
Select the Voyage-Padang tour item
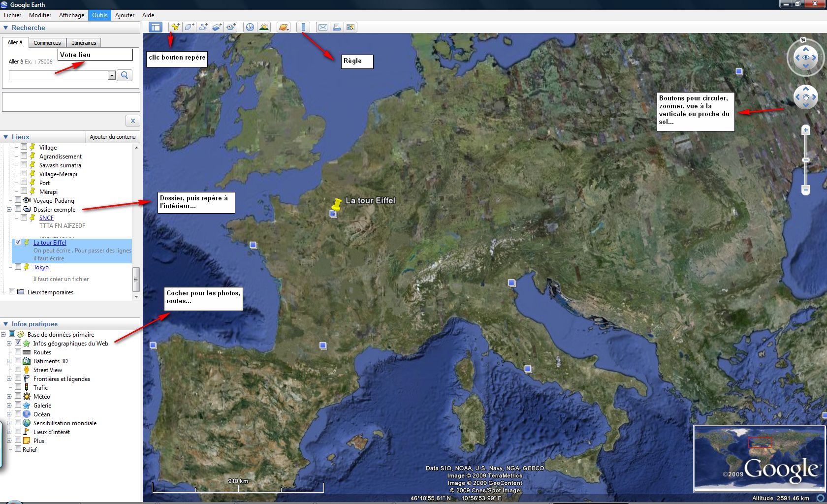point(54,200)
